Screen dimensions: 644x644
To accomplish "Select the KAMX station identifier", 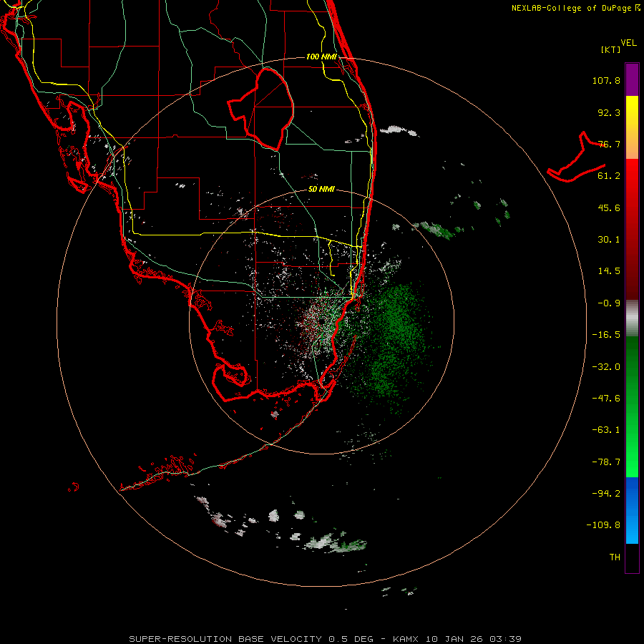I will pos(406,639).
